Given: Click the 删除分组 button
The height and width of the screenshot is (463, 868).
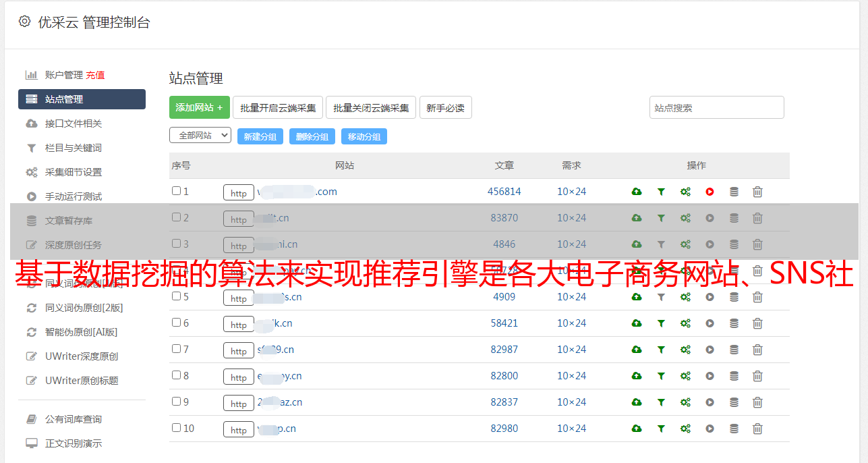Looking at the screenshot, I should 312,136.
